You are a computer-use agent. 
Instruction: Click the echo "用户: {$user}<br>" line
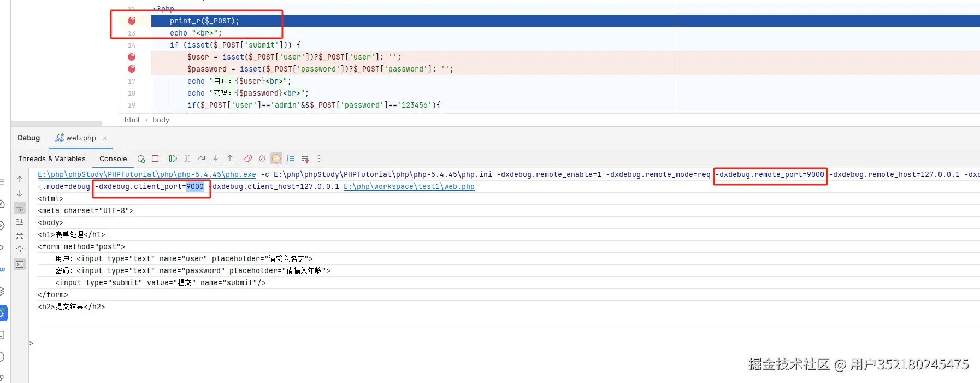coord(239,81)
